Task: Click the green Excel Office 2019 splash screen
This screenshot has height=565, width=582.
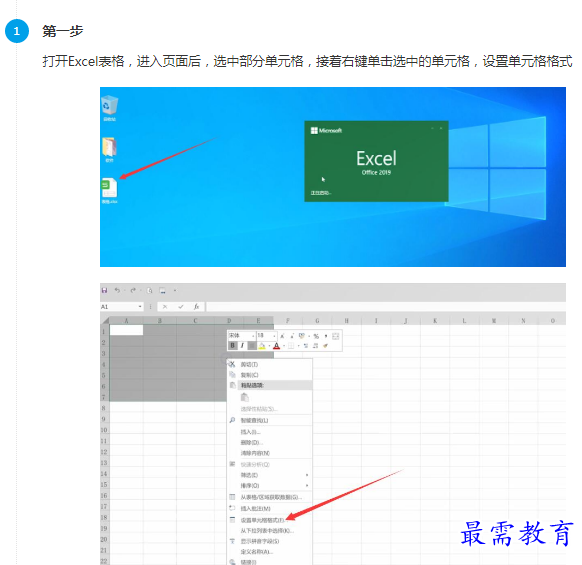Action: click(376, 161)
